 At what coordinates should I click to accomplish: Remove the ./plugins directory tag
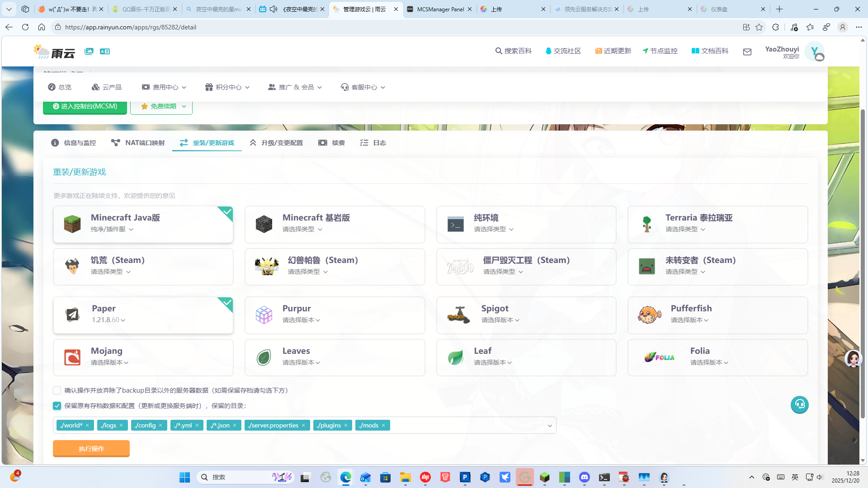click(346, 425)
